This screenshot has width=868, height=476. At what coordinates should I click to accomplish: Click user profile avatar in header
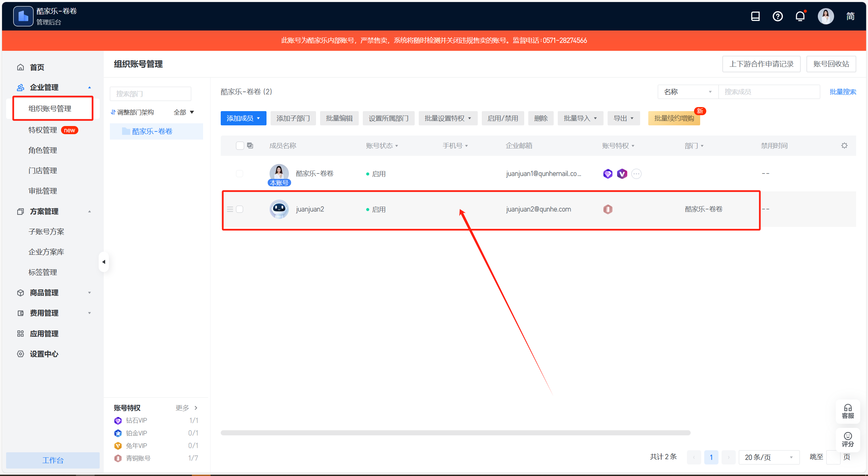click(x=825, y=16)
